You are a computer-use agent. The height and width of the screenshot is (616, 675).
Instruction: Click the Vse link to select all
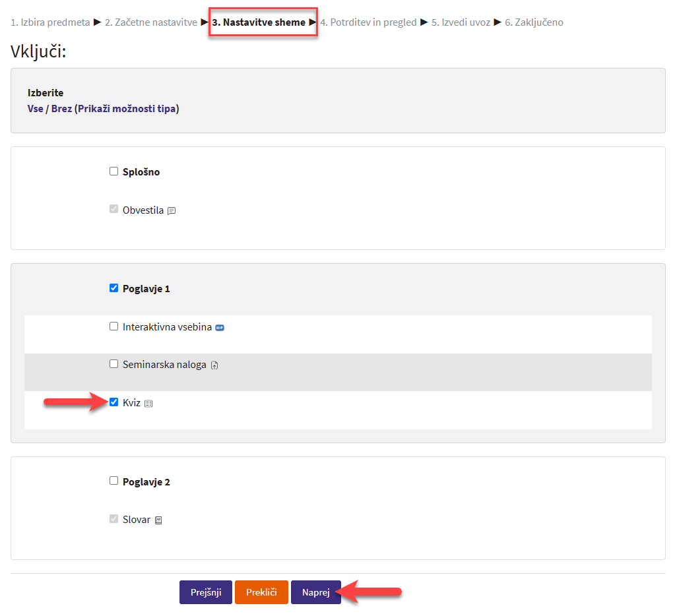pos(35,109)
